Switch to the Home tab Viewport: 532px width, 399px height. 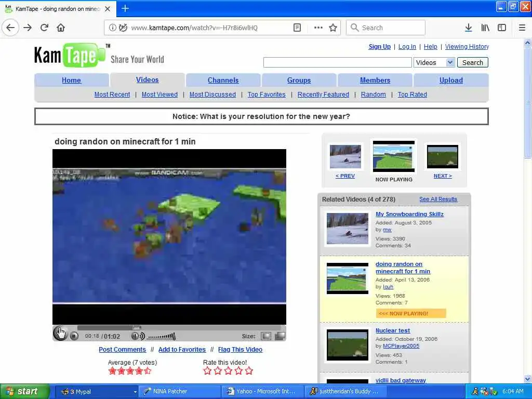(71, 81)
